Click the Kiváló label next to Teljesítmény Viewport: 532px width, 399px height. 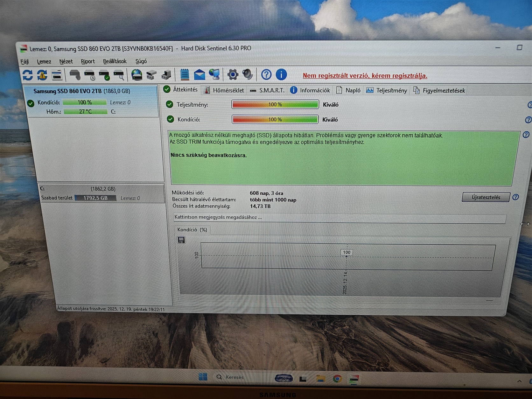(331, 105)
